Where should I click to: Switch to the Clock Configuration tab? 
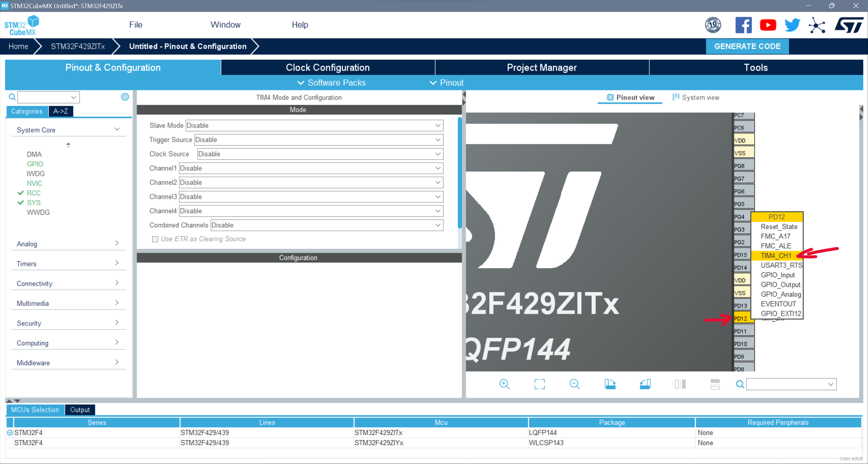(328, 67)
